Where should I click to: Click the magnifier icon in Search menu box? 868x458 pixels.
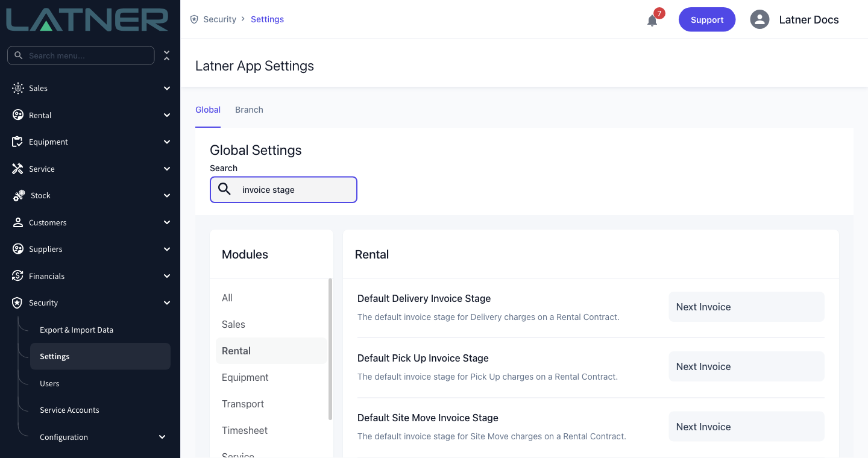tap(19, 55)
